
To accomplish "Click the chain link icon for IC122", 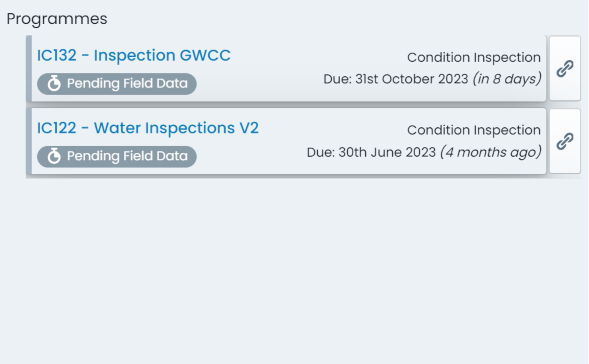I will 565,141.
